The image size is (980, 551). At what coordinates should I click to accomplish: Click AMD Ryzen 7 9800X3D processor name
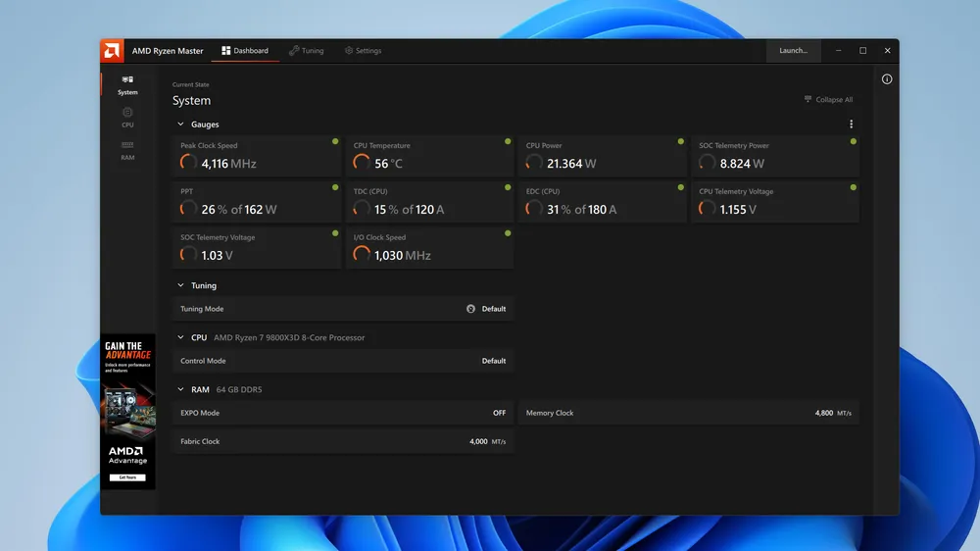(x=289, y=337)
